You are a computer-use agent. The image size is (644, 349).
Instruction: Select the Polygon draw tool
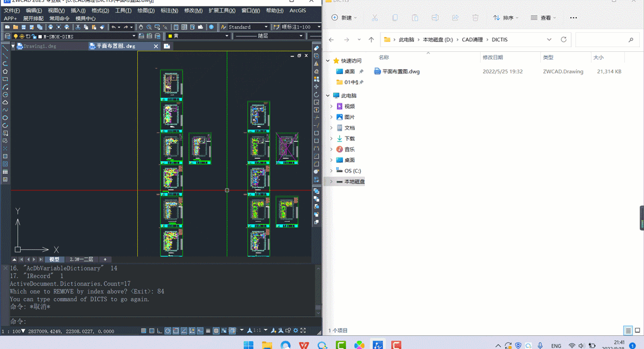point(5,71)
